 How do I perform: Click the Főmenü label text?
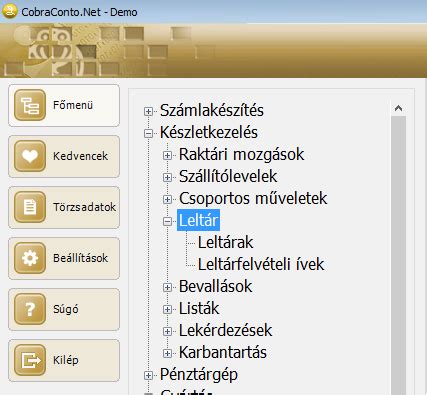(x=73, y=105)
